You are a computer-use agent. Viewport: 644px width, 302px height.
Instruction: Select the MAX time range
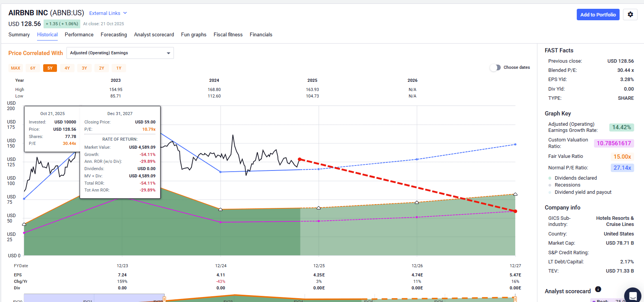point(16,68)
